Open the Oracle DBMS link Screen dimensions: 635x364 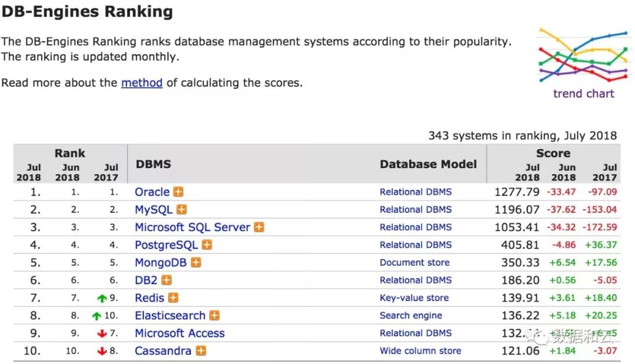152,192
